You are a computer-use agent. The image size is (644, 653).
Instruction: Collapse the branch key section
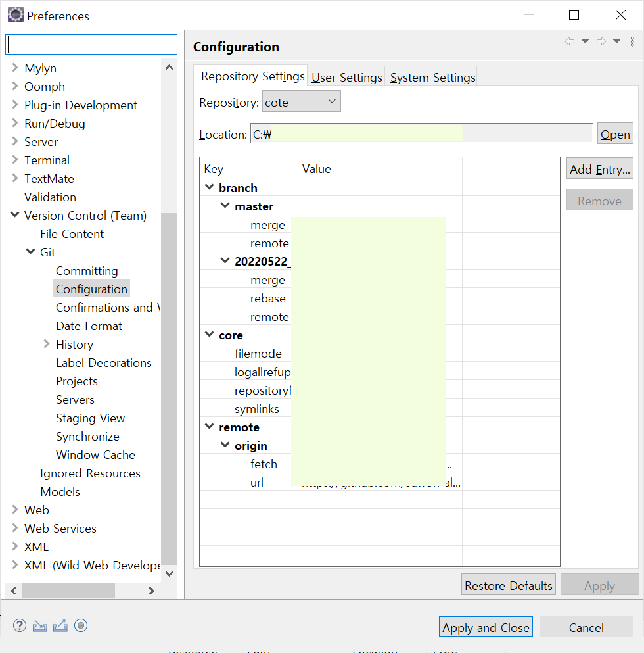coord(210,187)
